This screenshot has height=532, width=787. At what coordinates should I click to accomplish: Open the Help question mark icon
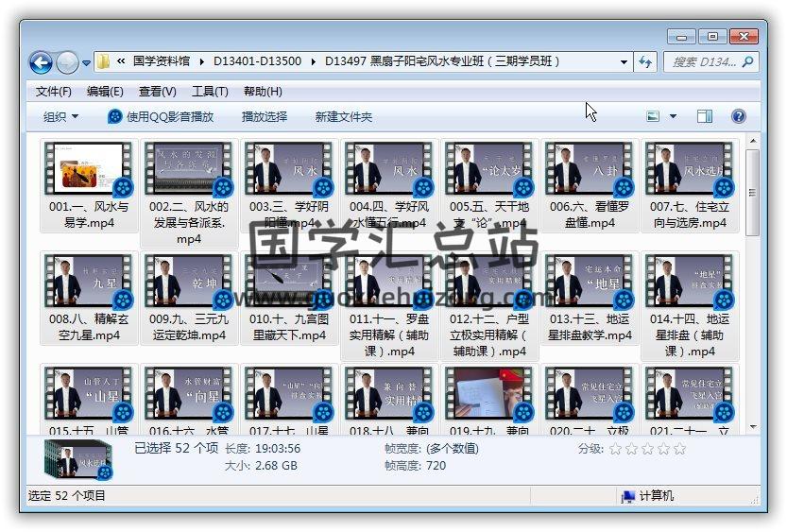coord(739,116)
